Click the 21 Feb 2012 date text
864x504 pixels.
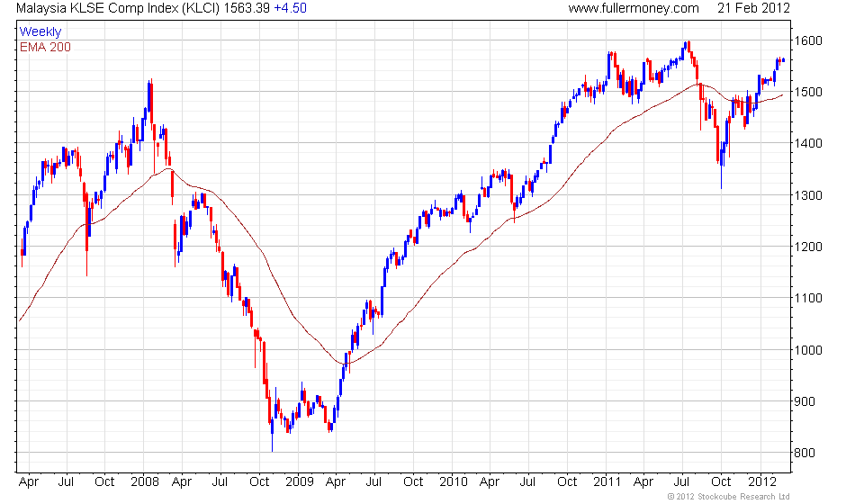754,8
